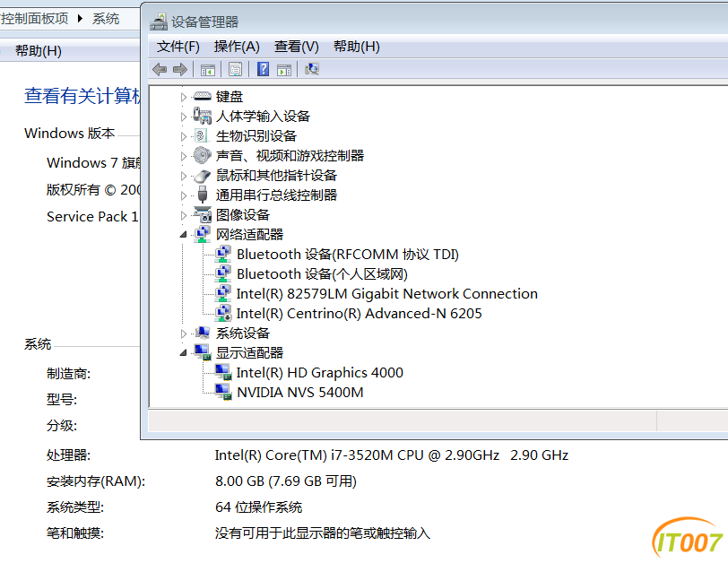The width and height of the screenshot is (728, 563).
Task: Click the icon beside Bluetooth 设备(RFCOMM 协议 TDI)
Action: coord(223,254)
